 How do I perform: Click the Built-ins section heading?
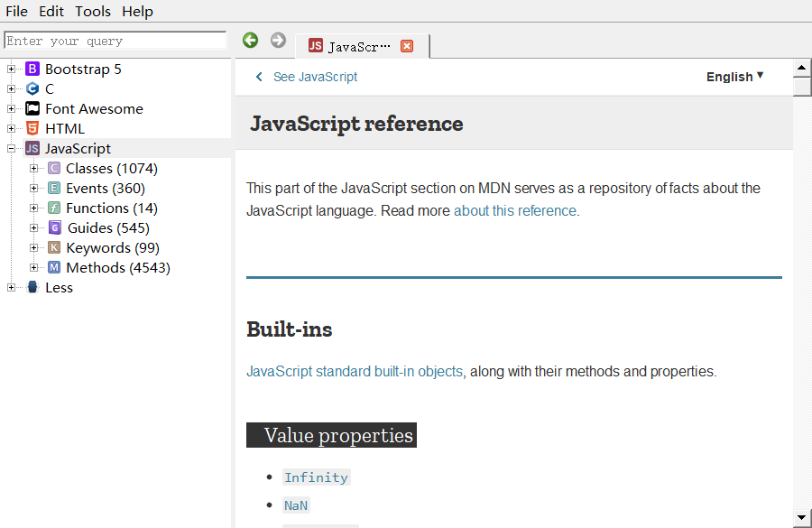(290, 329)
